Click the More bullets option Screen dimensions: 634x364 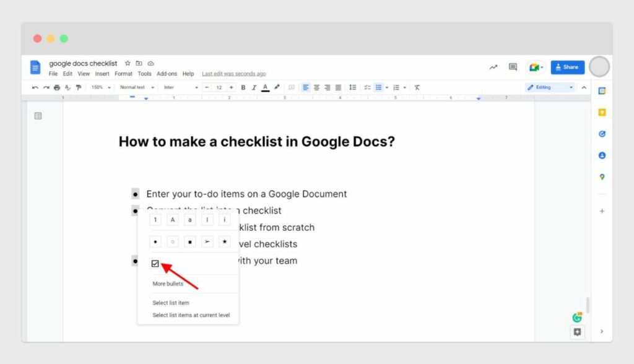tap(167, 284)
